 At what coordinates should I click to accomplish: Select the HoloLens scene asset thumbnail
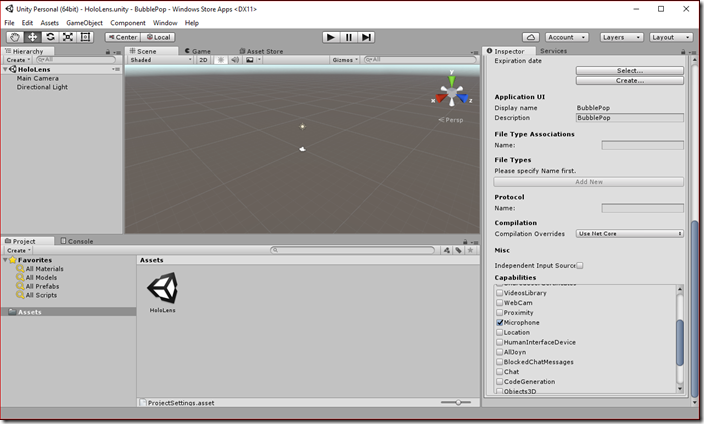point(163,287)
